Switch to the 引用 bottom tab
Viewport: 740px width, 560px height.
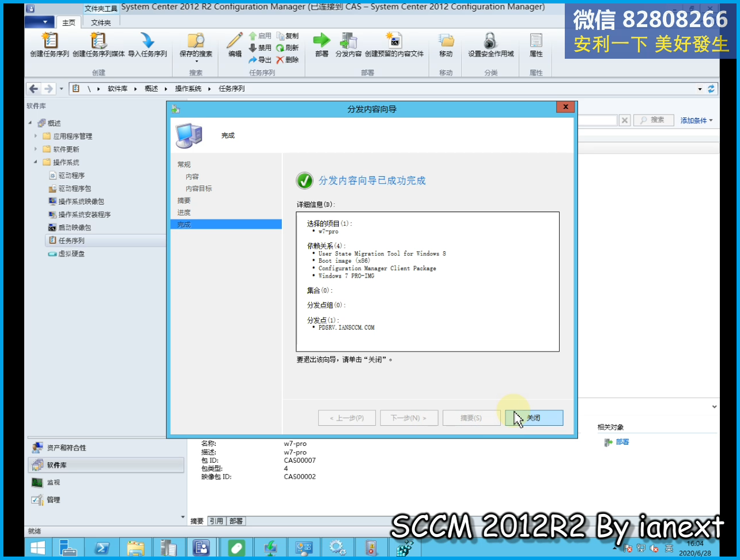tap(216, 521)
